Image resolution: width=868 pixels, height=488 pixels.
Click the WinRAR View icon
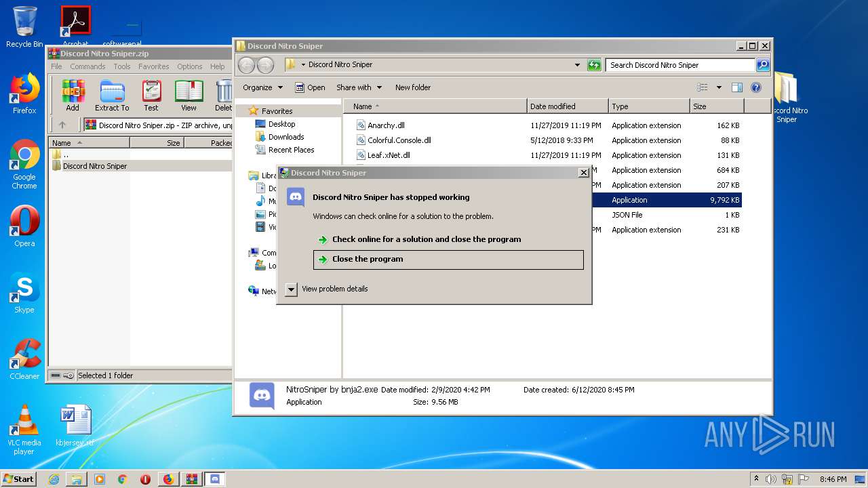(x=189, y=96)
